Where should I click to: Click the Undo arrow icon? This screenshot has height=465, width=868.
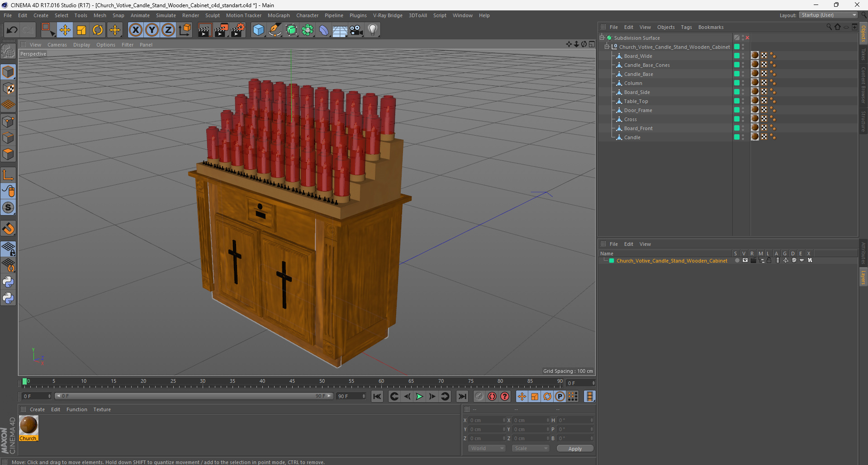12,30
